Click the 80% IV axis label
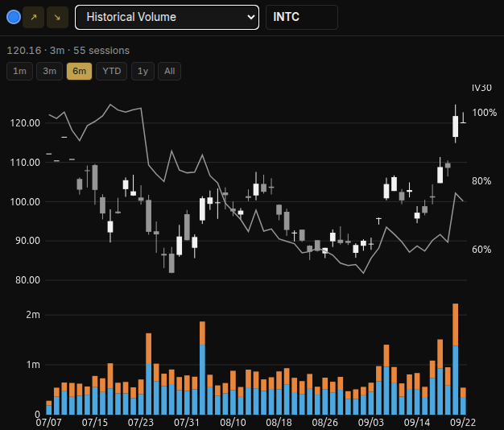This screenshot has height=430, width=504. (x=481, y=181)
